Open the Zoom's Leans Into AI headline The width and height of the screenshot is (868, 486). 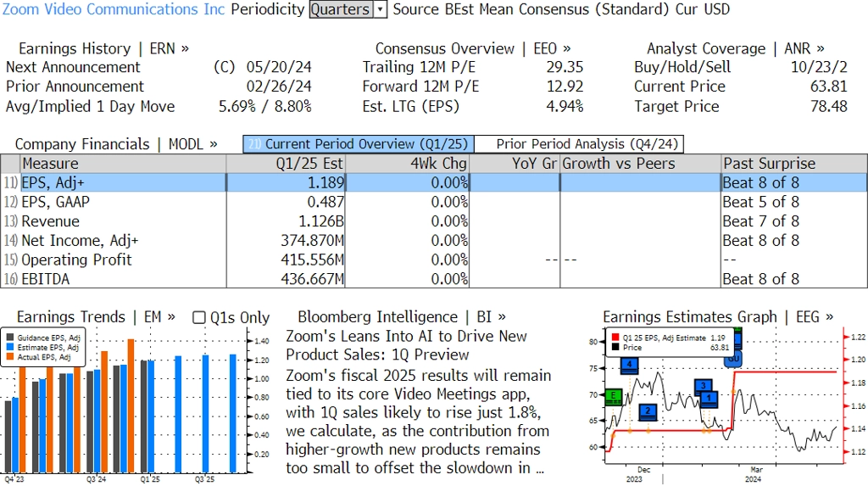coord(406,345)
